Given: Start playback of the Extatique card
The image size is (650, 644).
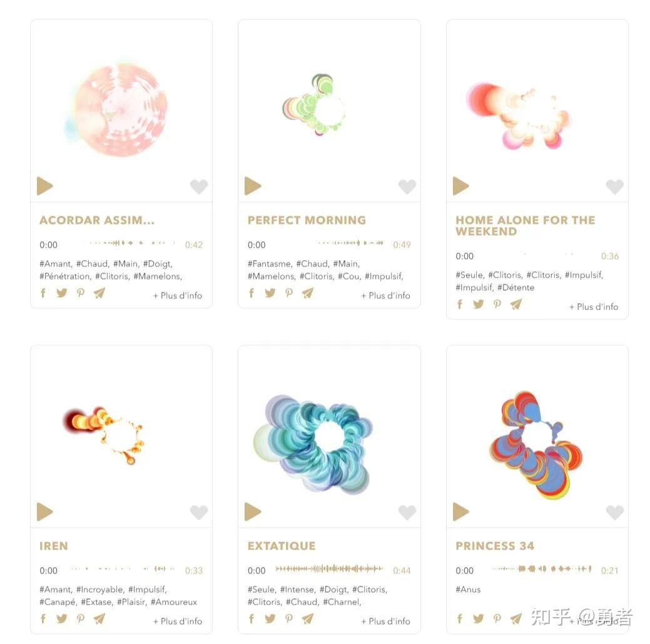Looking at the screenshot, I should tap(253, 512).
